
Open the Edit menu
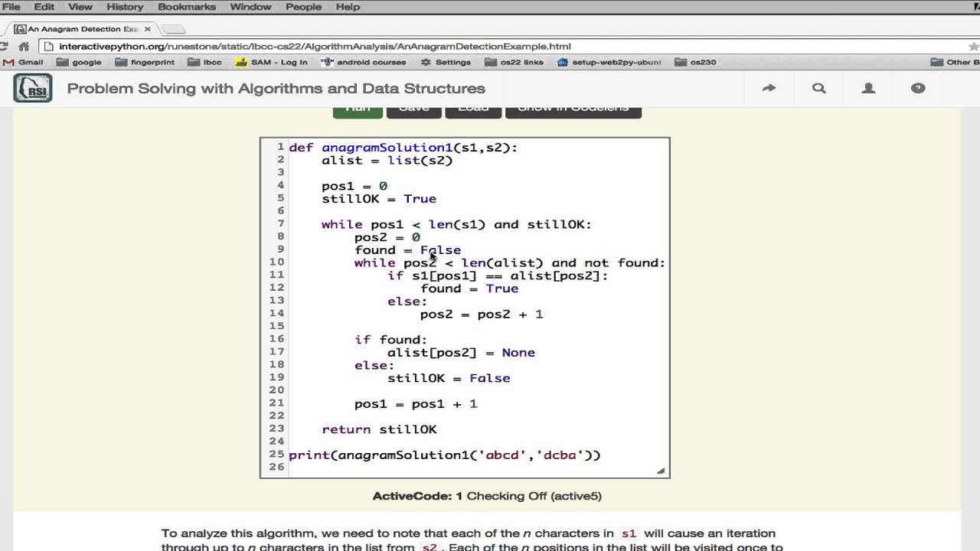point(44,7)
